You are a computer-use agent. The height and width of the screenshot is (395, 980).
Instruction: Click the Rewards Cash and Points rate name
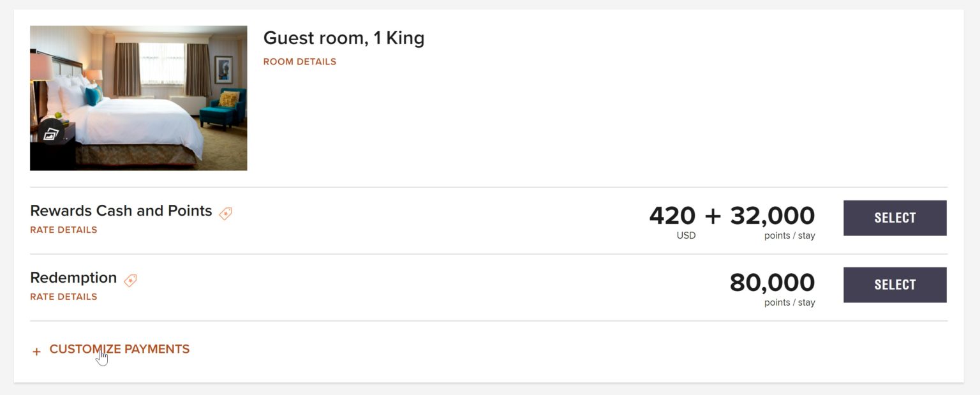coord(121,210)
